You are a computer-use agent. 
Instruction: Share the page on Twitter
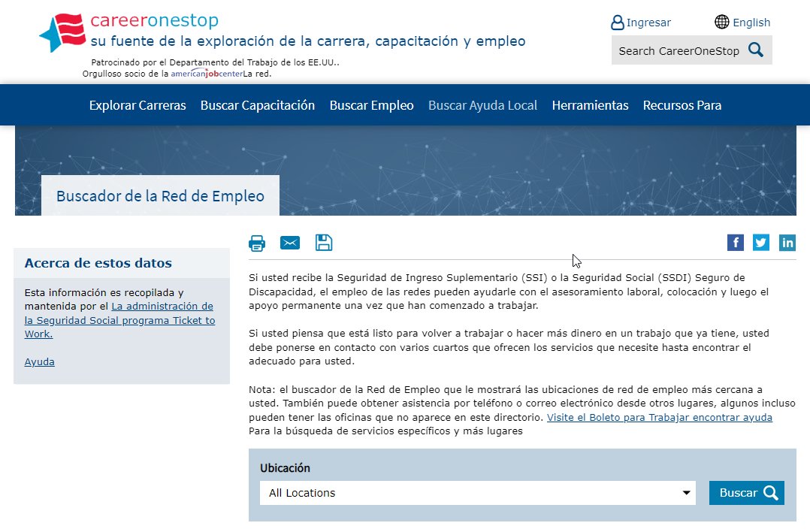pos(761,242)
